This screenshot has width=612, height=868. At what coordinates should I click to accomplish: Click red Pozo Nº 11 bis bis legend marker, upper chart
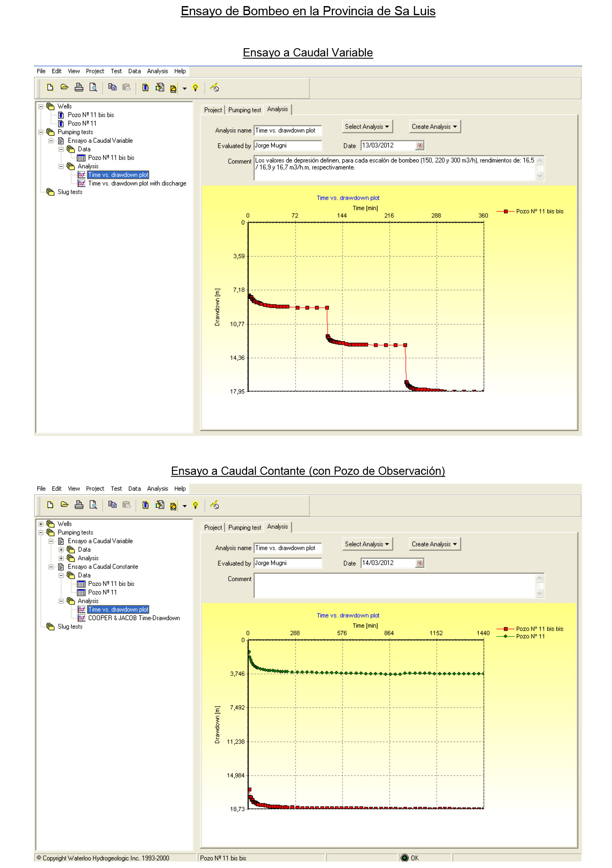point(505,211)
